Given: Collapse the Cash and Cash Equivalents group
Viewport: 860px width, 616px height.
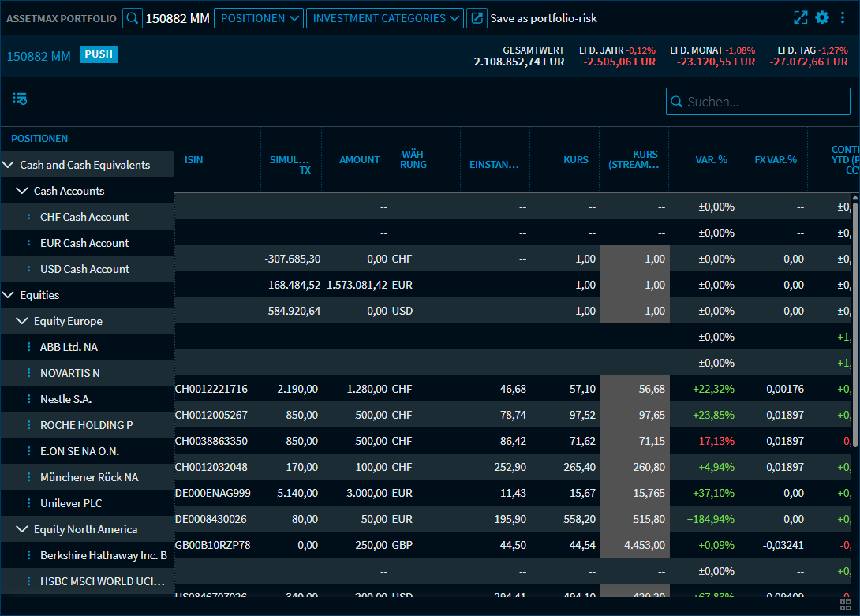Looking at the screenshot, I should (9, 165).
